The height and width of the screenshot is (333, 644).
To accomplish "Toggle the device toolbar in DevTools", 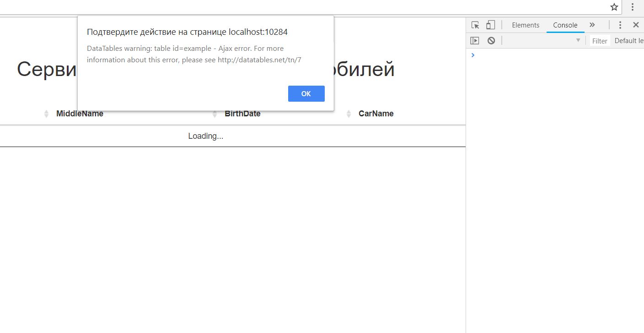I will click(490, 25).
